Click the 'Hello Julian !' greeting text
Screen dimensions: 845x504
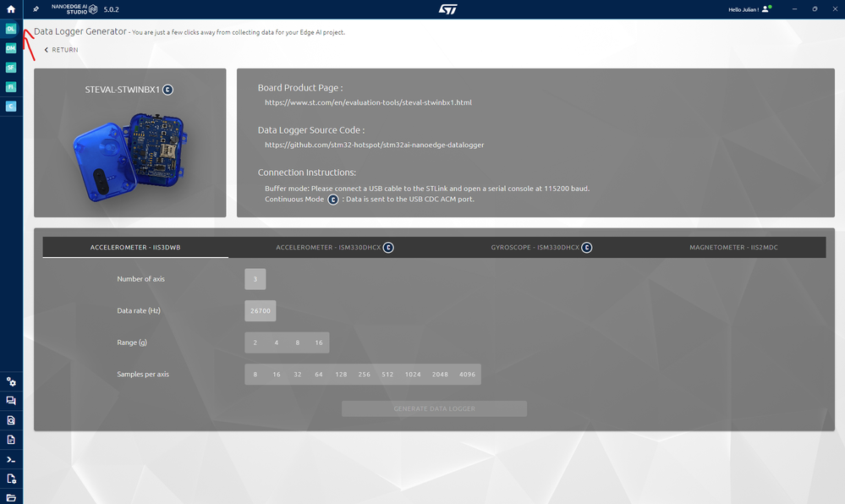743,9
